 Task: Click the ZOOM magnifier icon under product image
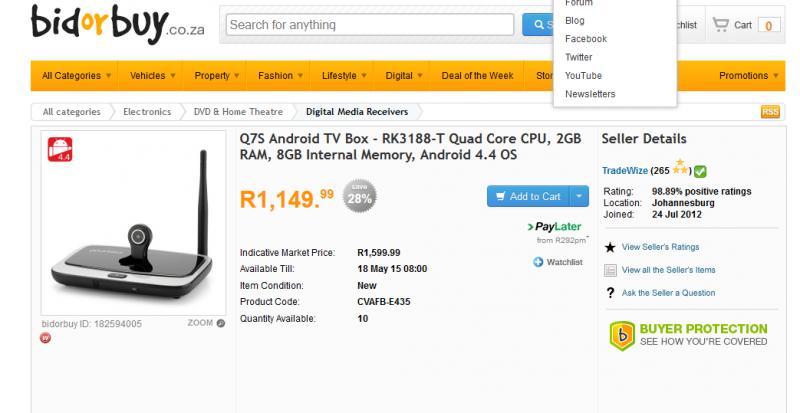(x=220, y=323)
